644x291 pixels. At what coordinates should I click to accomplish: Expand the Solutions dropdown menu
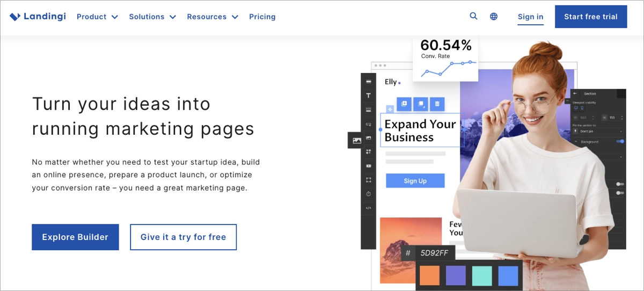(152, 17)
